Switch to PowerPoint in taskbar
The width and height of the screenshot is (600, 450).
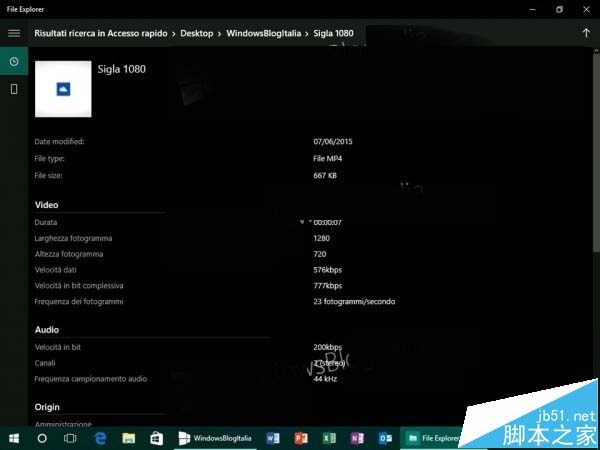click(x=301, y=439)
